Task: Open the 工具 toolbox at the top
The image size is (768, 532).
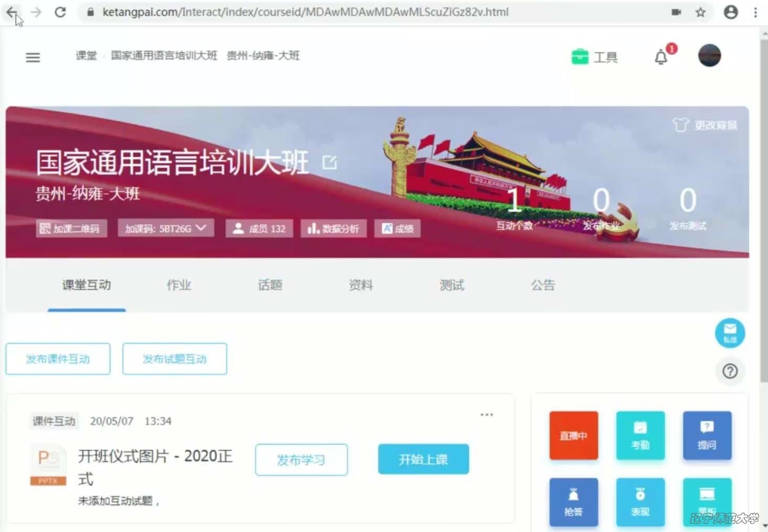Action: [x=595, y=57]
